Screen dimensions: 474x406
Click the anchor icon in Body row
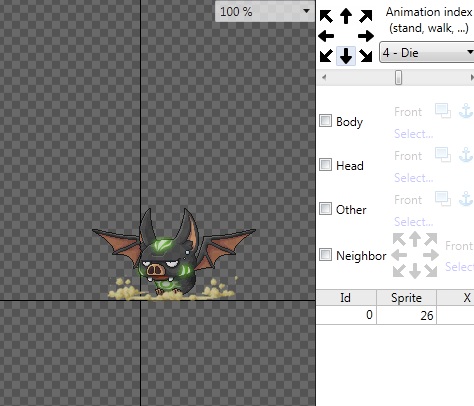[466, 111]
